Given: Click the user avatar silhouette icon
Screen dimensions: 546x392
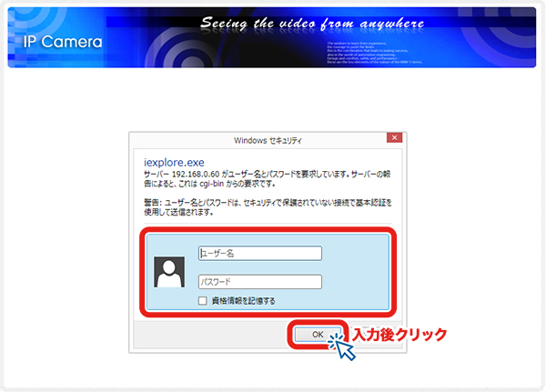Looking at the screenshot, I should [x=170, y=271].
